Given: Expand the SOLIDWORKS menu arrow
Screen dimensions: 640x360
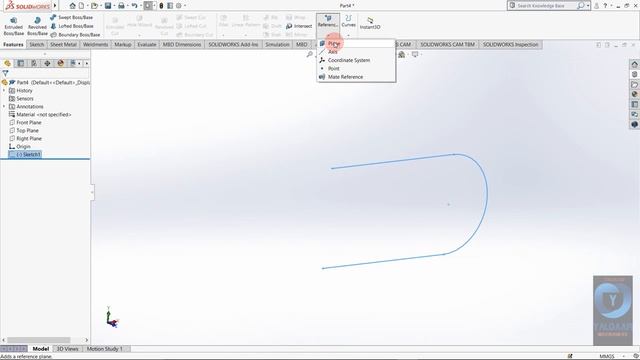Looking at the screenshot, I should 55,6.
